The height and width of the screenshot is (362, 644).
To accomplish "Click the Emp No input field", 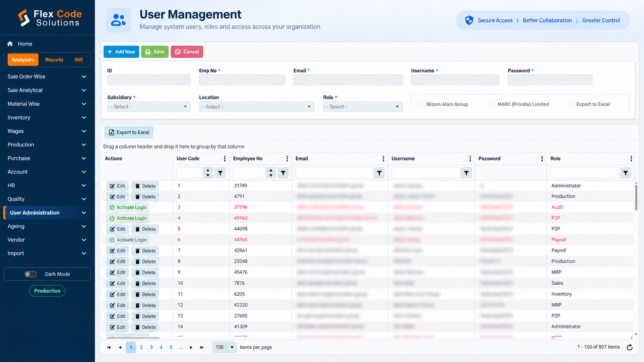I will 242,80.
